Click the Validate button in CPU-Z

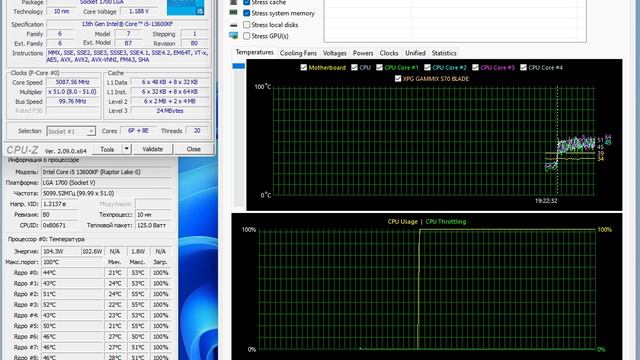coord(153,149)
